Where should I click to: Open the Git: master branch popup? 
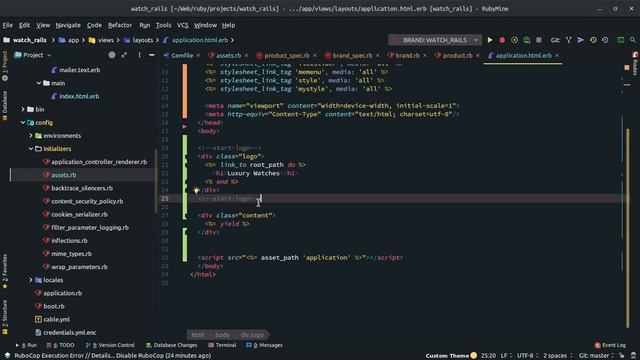coord(596,356)
